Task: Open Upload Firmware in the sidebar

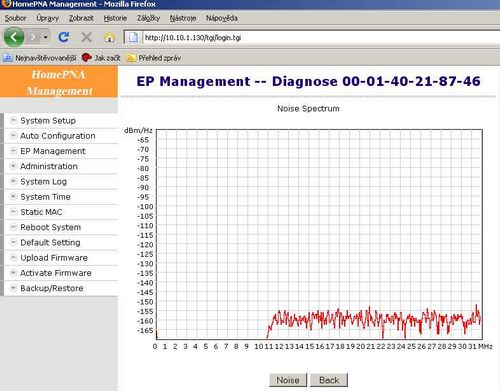Action: [x=54, y=258]
